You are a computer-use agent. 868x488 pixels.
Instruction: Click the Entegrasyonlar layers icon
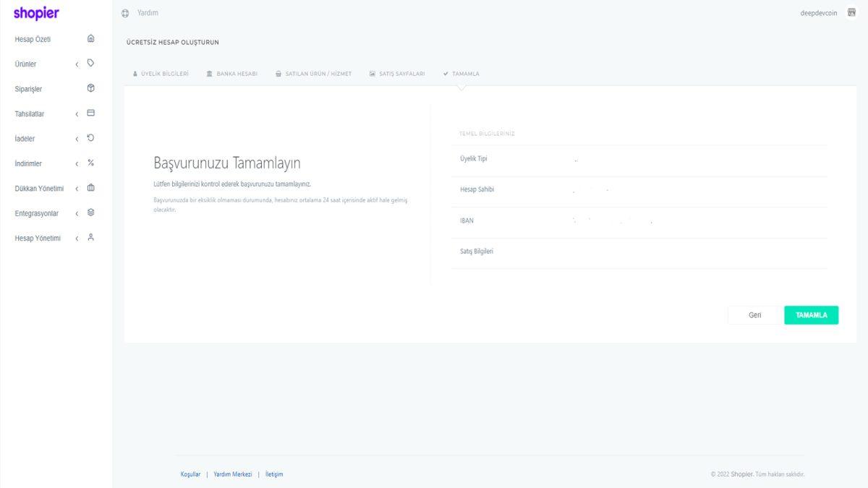90,213
